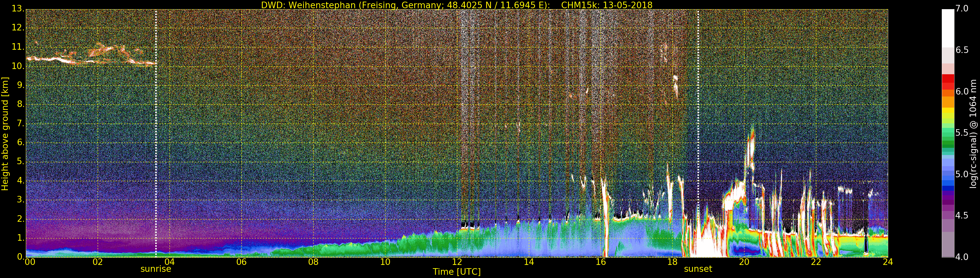Select height-axis tick label "2."

click(21, 218)
